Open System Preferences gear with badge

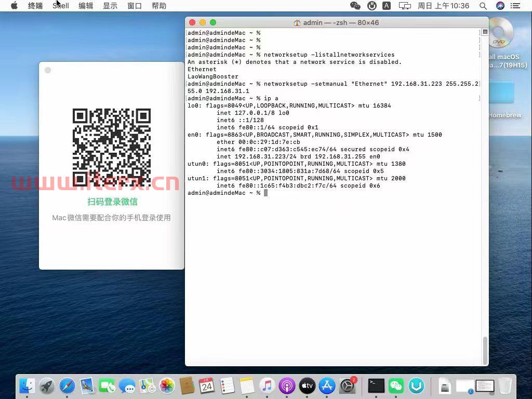coord(348,386)
